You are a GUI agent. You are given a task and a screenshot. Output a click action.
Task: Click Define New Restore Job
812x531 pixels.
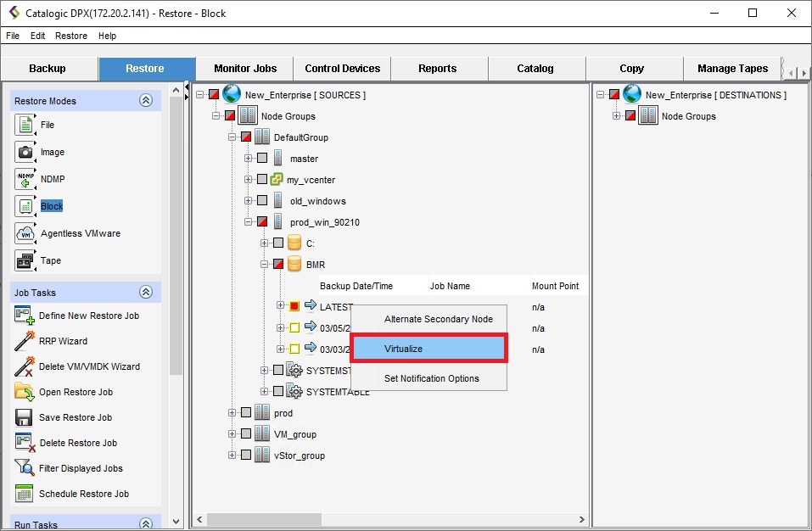[x=88, y=316]
